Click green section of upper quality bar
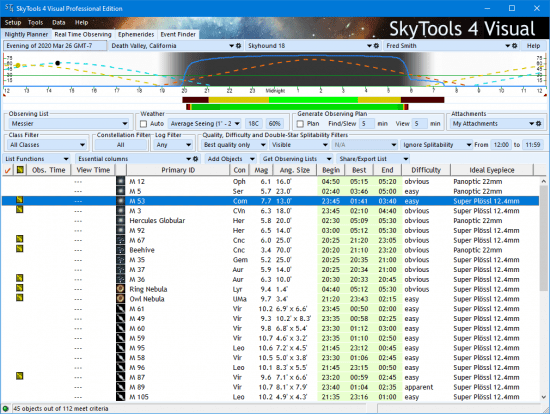Screen dimensions: 550x414 313,100
